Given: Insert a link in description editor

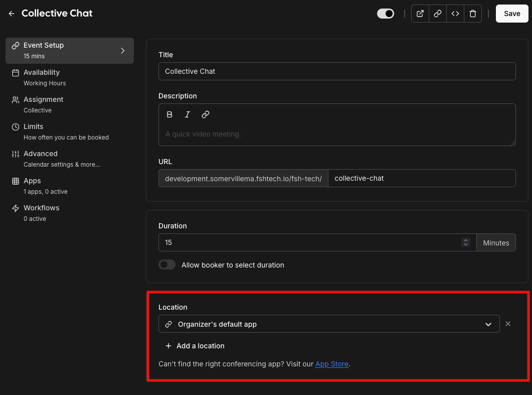Looking at the screenshot, I should coord(205,114).
